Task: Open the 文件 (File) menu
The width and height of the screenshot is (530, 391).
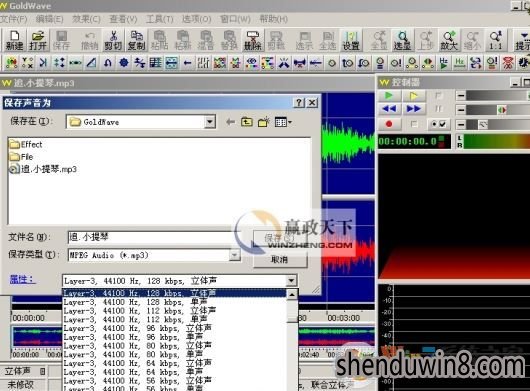Action: (x=14, y=19)
